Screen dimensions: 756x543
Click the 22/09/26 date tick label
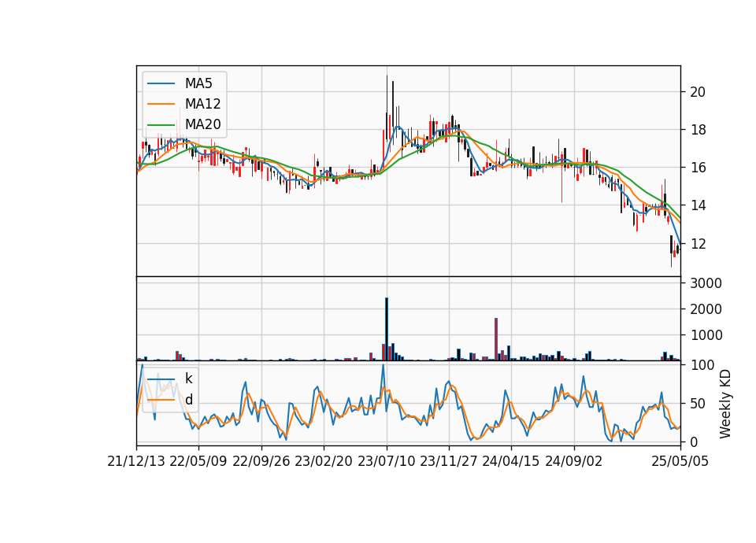(261, 461)
